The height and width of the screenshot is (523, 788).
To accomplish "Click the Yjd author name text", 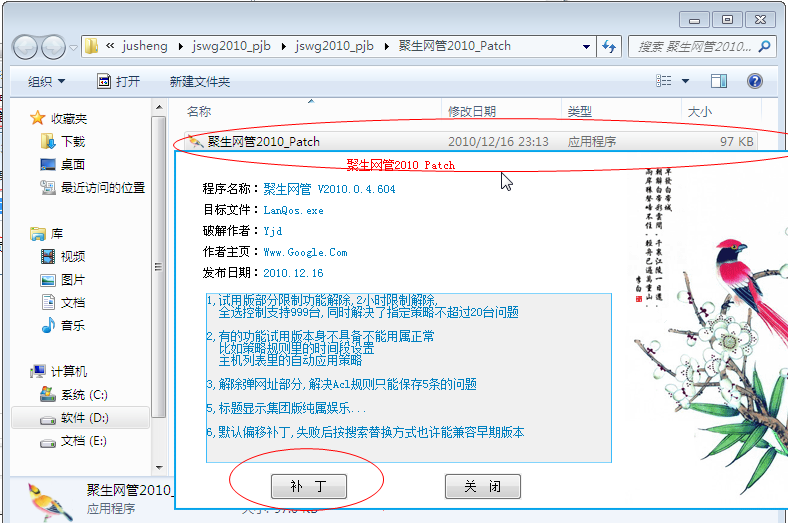I will tap(273, 231).
